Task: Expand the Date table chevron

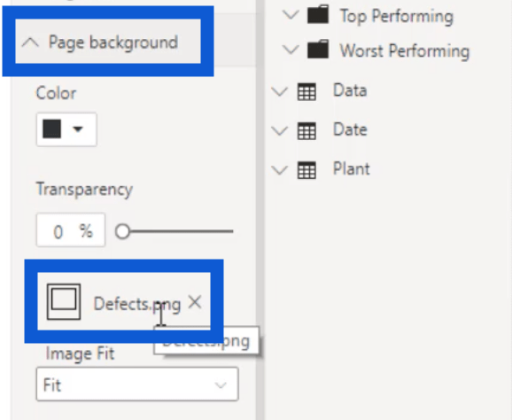Action: pyautogui.click(x=280, y=130)
